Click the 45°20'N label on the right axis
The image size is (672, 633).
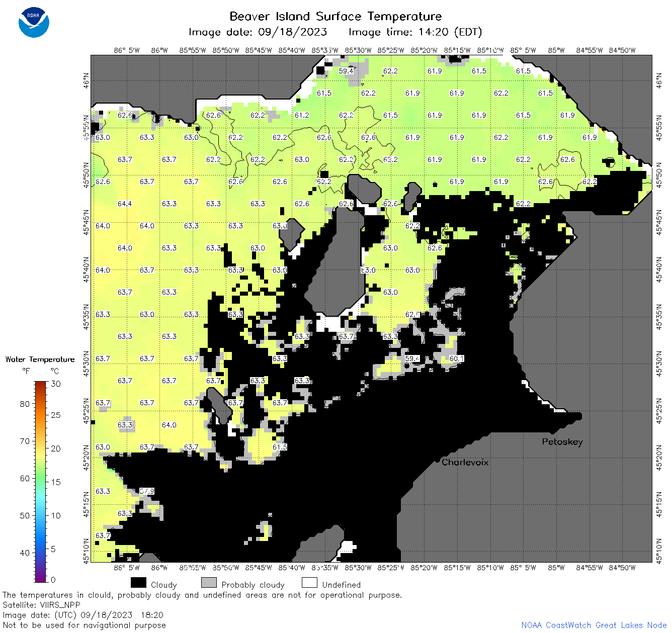point(659,458)
